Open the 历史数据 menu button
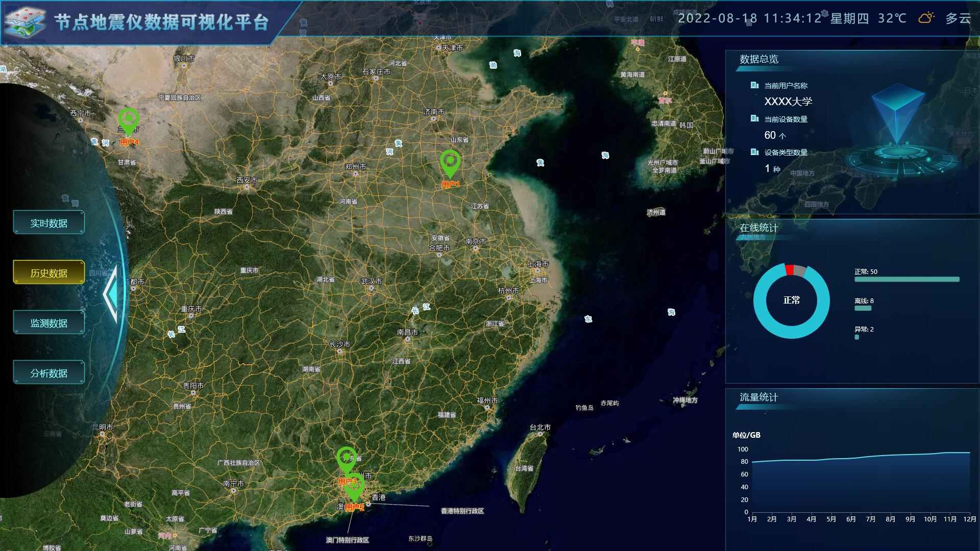Image resolution: width=980 pixels, height=551 pixels. 49,273
